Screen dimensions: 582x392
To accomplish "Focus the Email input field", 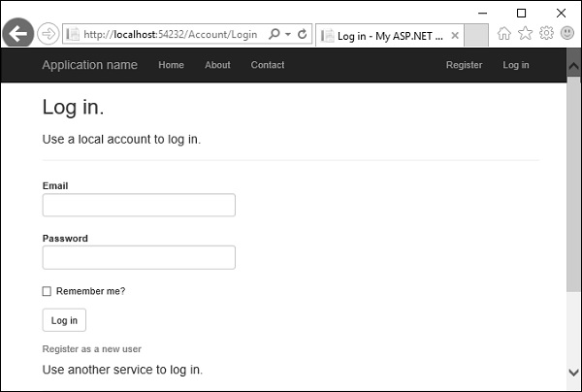I will pos(139,205).
